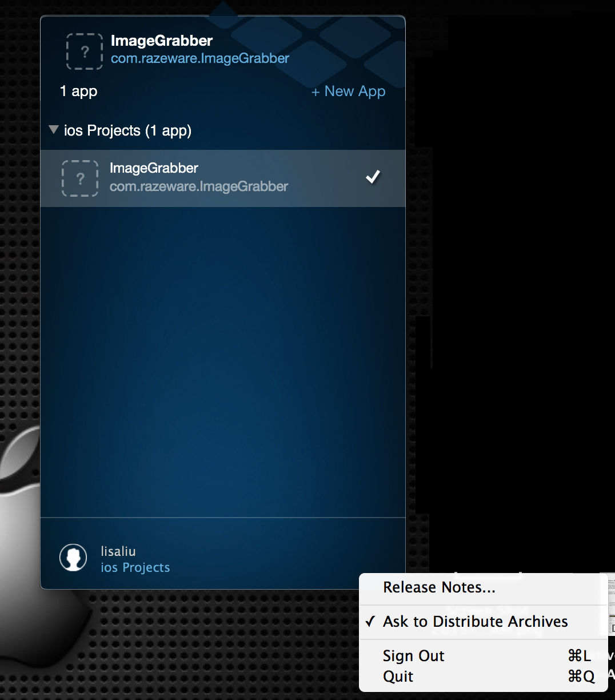Open Release Notes... menu item
The width and height of the screenshot is (615, 700).
(483, 587)
